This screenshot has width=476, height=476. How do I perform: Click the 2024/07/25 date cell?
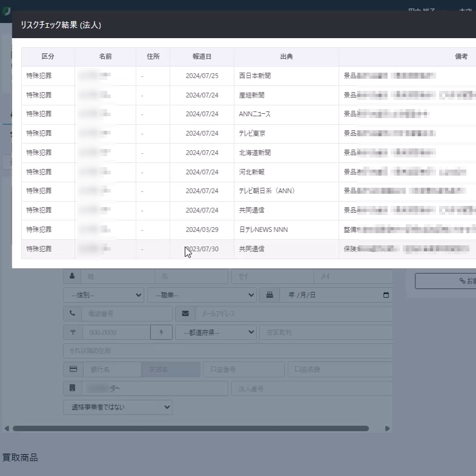[x=202, y=76]
